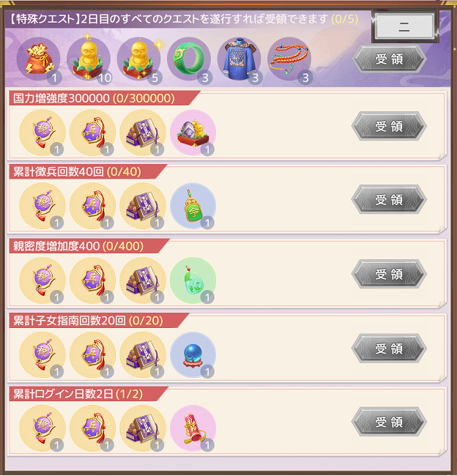
Task: Tap the green jade ring reward icon
Action: click(189, 59)
